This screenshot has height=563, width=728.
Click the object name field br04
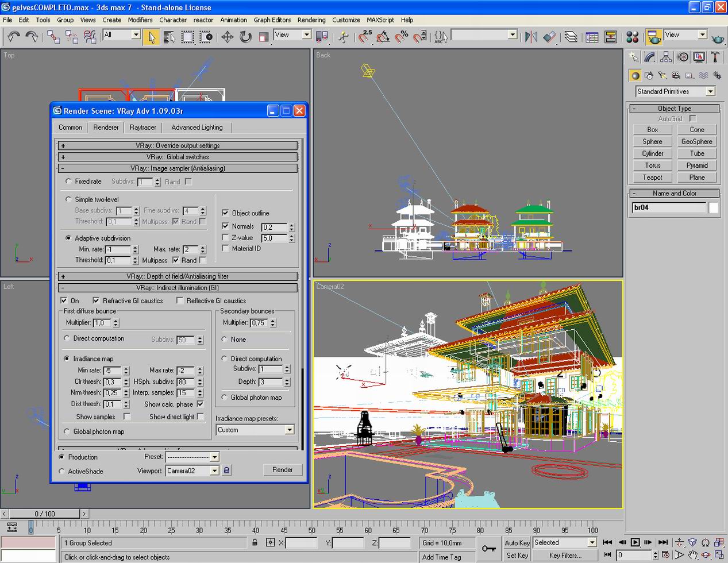click(x=669, y=208)
